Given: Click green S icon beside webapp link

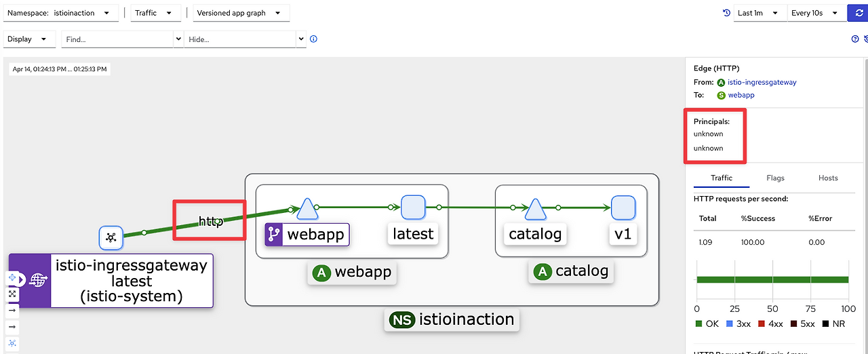Looking at the screenshot, I should 721,95.
